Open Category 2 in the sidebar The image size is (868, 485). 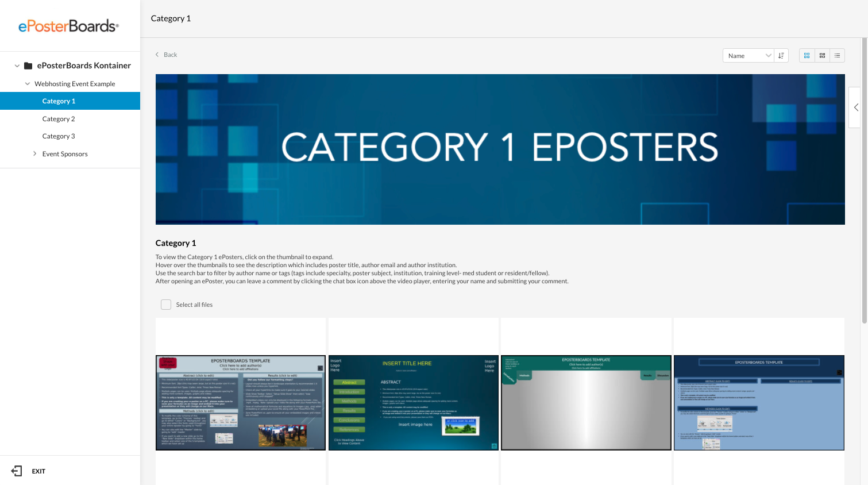(x=59, y=119)
